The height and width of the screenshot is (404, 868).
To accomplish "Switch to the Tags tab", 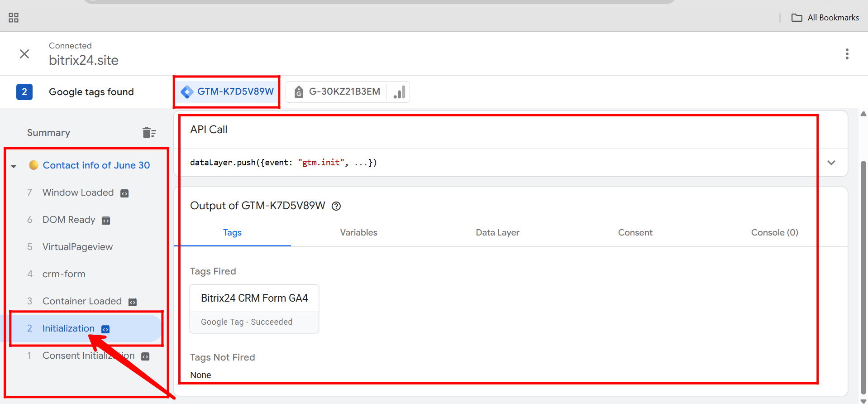I will pyautogui.click(x=232, y=232).
